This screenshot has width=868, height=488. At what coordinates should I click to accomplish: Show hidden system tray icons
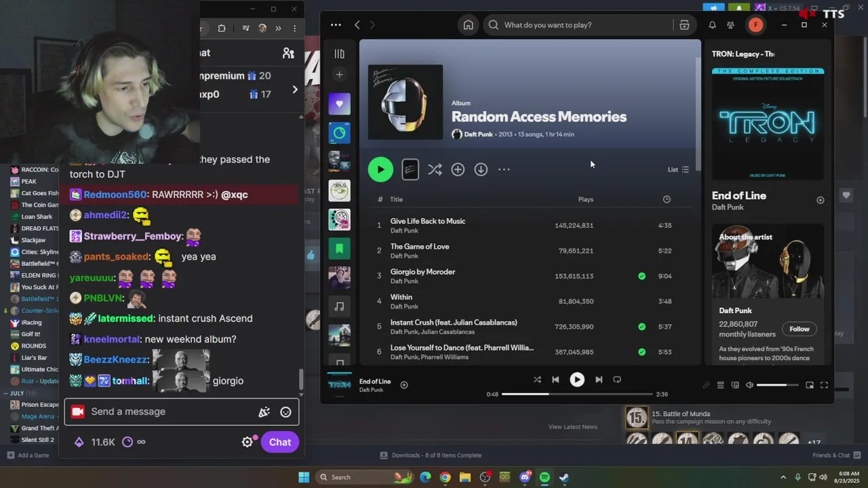tap(783, 477)
